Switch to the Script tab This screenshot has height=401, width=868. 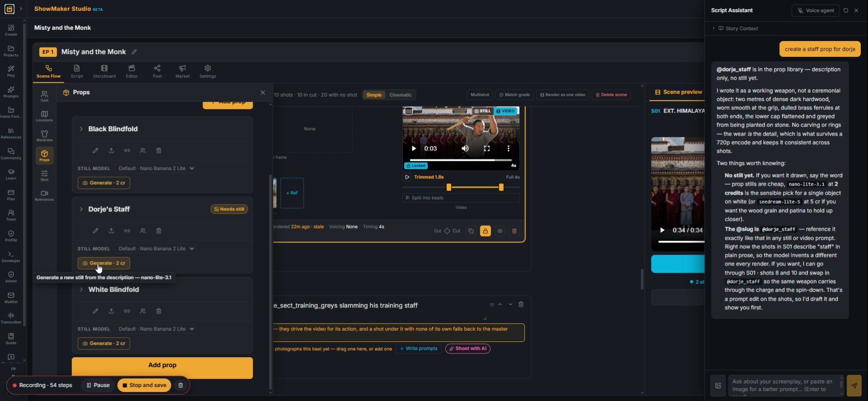tap(77, 71)
